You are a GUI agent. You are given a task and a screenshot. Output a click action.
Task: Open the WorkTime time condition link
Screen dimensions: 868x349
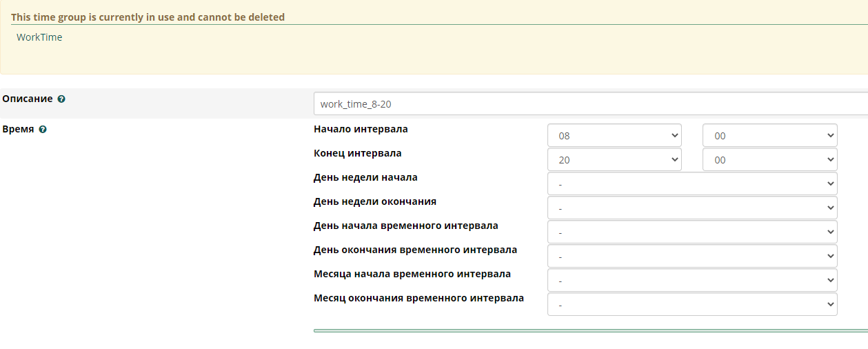click(x=39, y=37)
